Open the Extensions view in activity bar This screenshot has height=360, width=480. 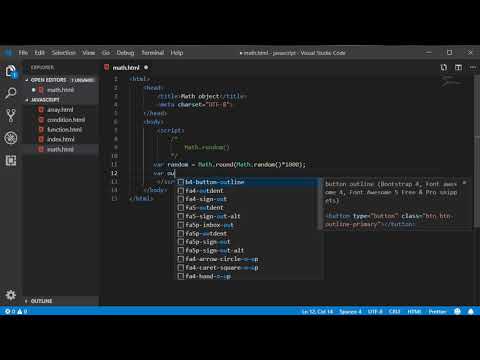11,161
